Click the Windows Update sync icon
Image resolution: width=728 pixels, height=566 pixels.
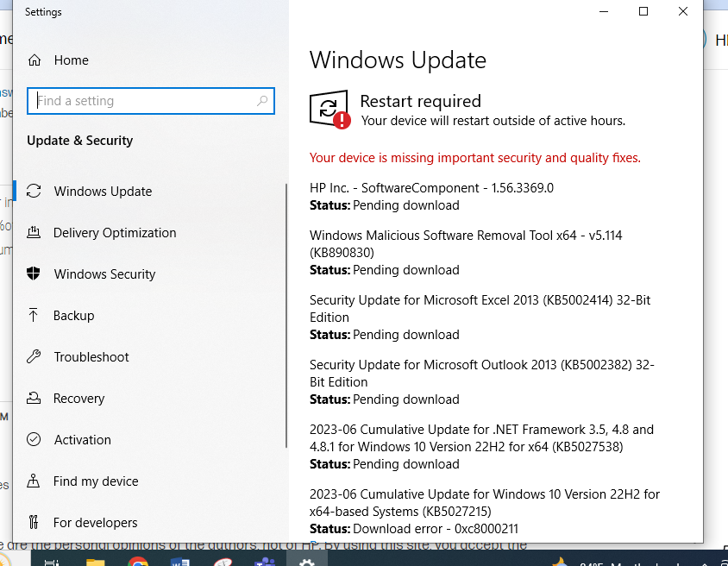pos(33,191)
